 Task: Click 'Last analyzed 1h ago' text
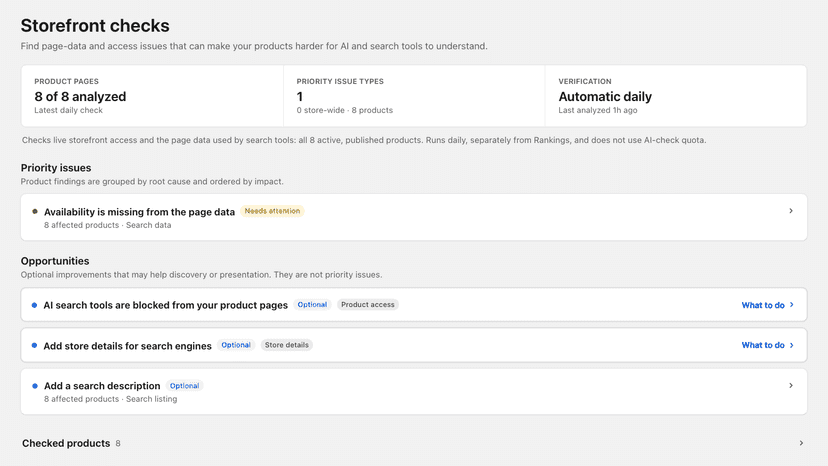[x=598, y=110]
